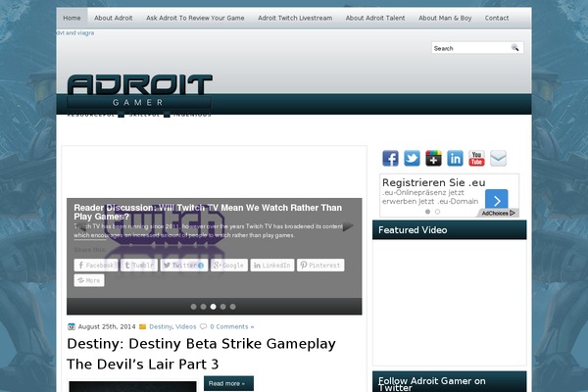Click the folder icon beside Destiny category
The height and width of the screenshot is (392, 588).
tap(142, 326)
